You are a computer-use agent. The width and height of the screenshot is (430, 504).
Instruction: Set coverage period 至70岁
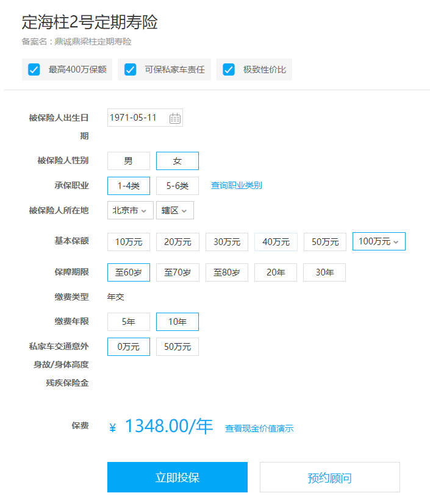point(178,272)
